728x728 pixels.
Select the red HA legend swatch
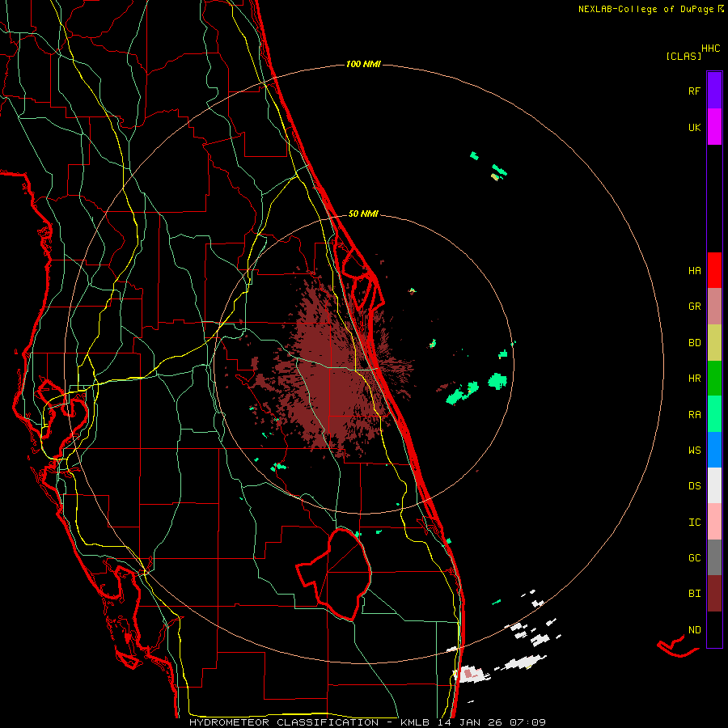click(x=714, y=270)
